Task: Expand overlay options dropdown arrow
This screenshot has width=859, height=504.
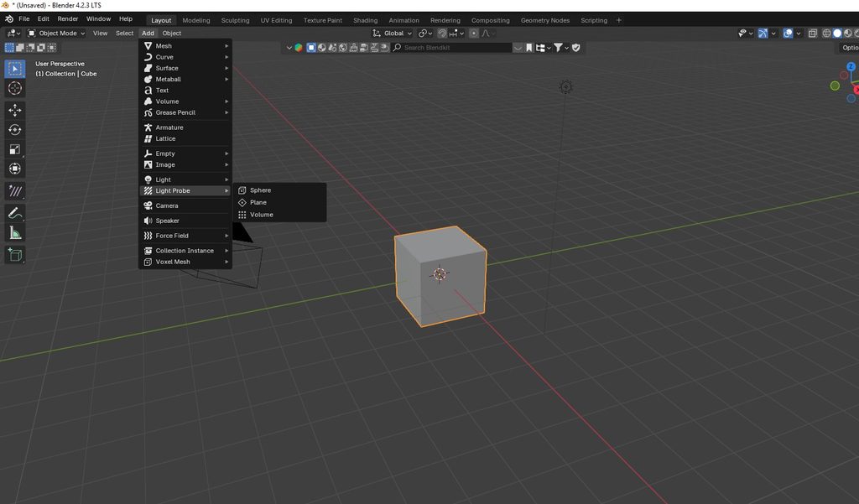Action: tap(799, 34)
